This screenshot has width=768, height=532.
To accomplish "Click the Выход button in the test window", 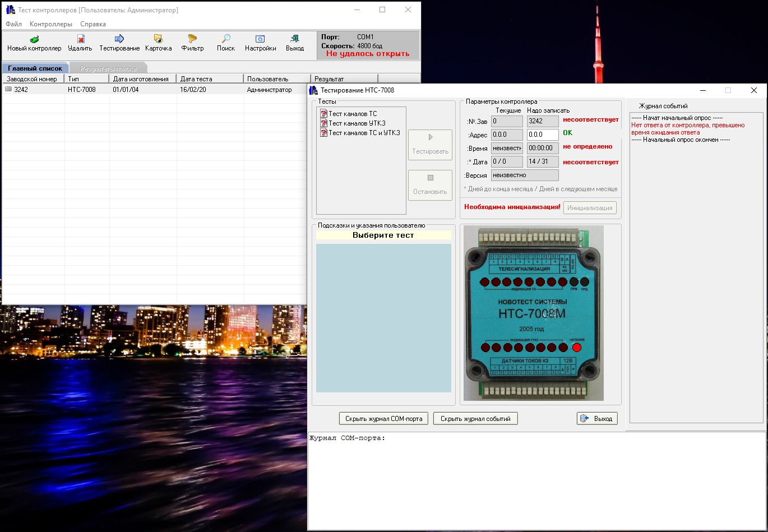I will coord(597,418).
